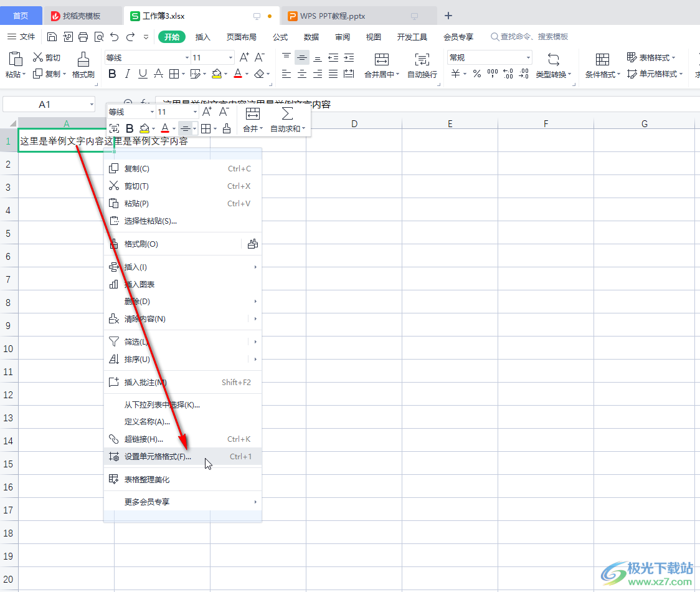This screenshot has height=592, width=700.
Task: Expand the Insert (插入) submenu arrow
Action: click(x=255, y=267)
